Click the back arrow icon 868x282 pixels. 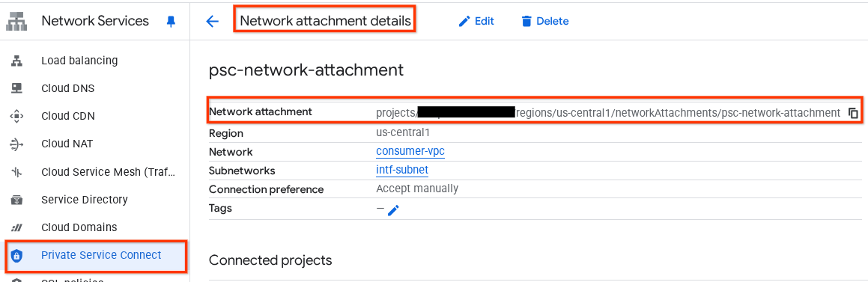click(x=212, y=22)
